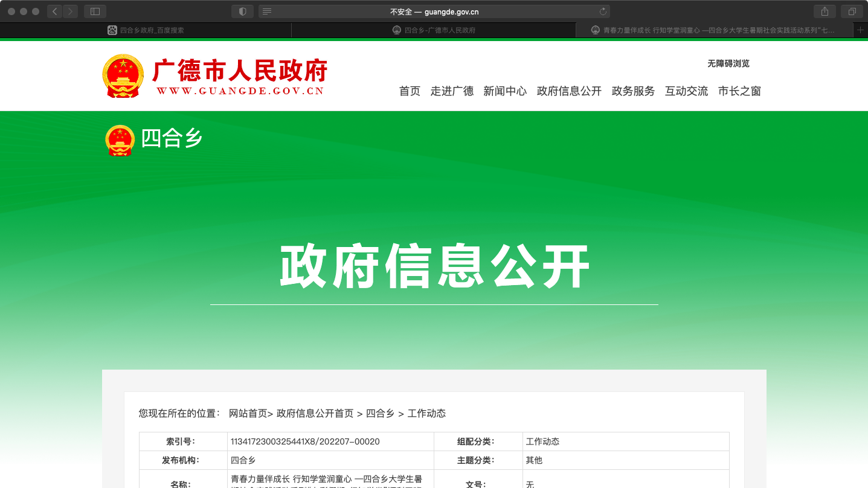Click the privacy shield icon
The height and width of the screenshot is (488, 868).
tap(242, 11)
